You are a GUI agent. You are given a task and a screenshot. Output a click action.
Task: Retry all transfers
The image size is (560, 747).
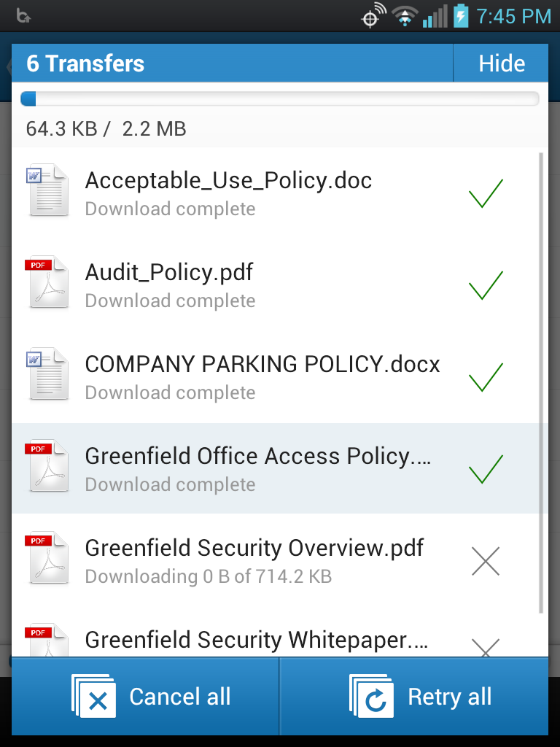point(414,697)
